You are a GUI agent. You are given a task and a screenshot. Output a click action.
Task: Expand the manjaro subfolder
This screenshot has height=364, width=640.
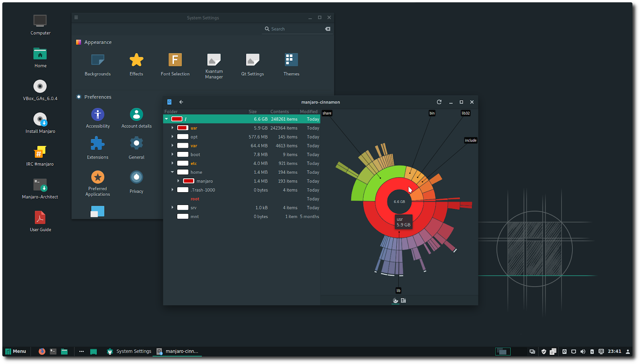pyautogui.click(x=178, y=181)
